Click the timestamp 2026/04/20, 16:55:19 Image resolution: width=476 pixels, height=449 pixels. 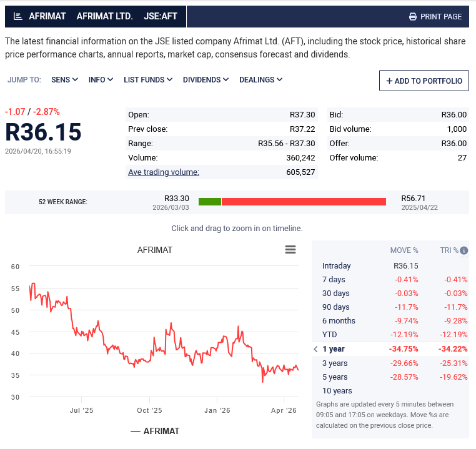point(38,151)
